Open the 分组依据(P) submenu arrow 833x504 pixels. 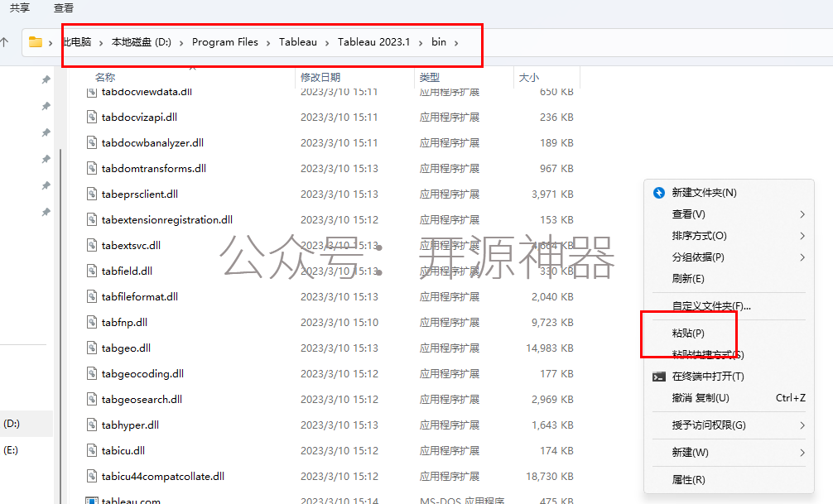(802, 257)
